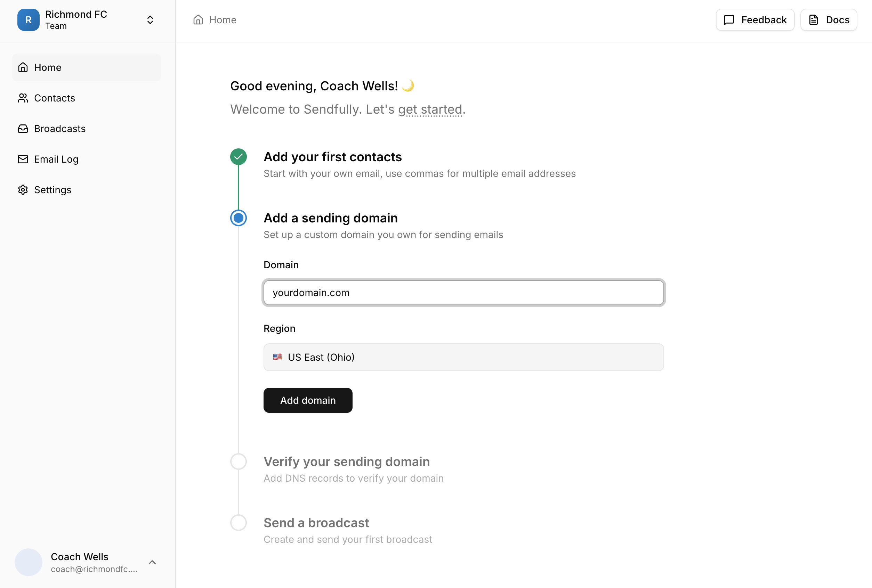Click the Verify your sending domain step circle
Viewport: 872px width, 588px height.
pyautogui.click(x=238, y=461)
